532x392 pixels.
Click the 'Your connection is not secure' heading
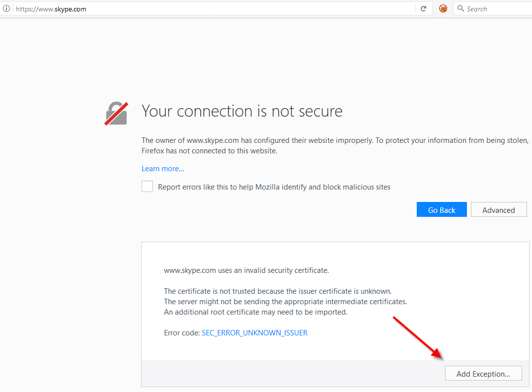[x=242, y=111]
